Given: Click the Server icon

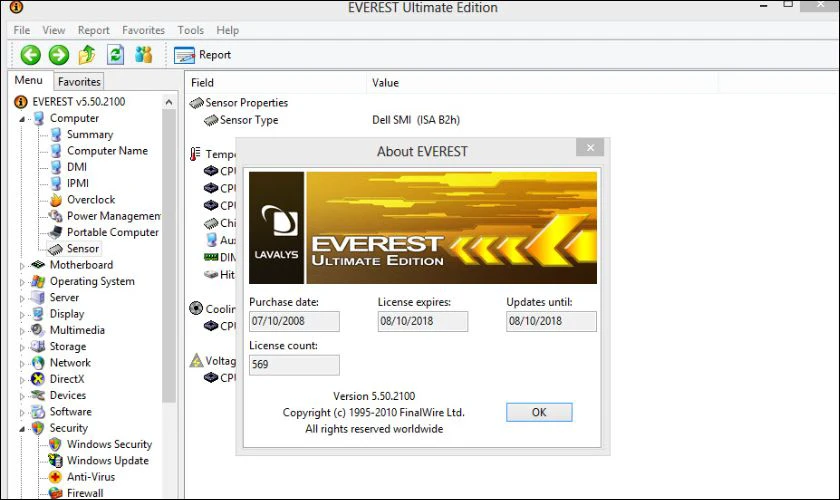Looking at the screenshot, I should click(38, 297).
